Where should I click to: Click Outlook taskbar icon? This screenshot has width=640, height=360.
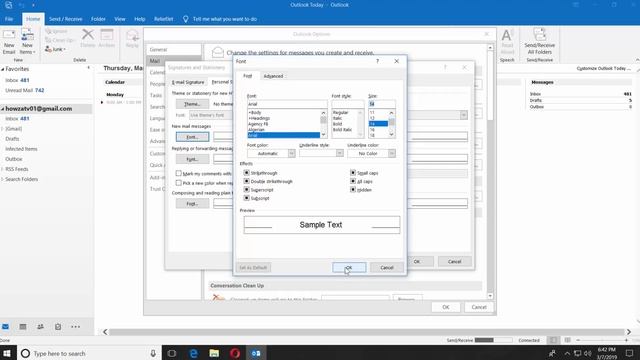(256, 353)
